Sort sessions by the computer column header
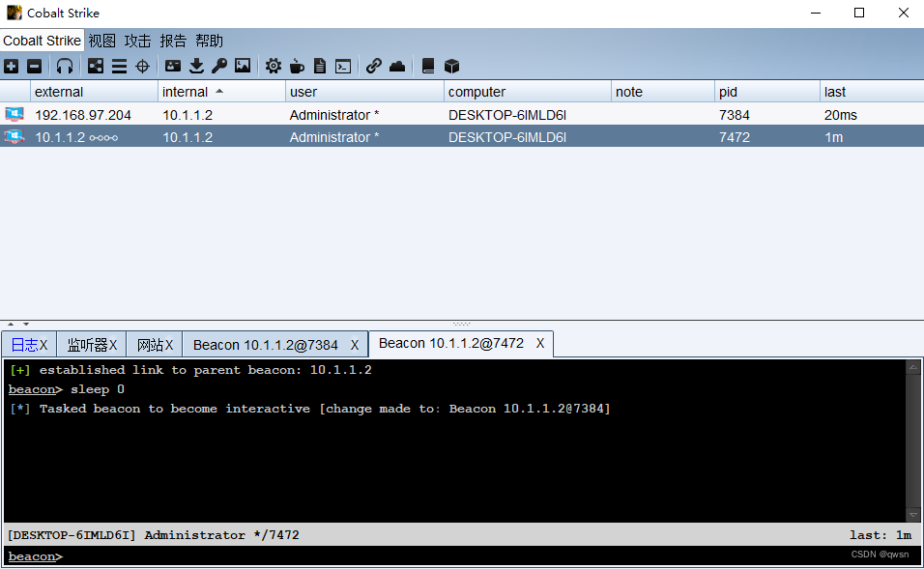924x569 pixels. point(528,92)
